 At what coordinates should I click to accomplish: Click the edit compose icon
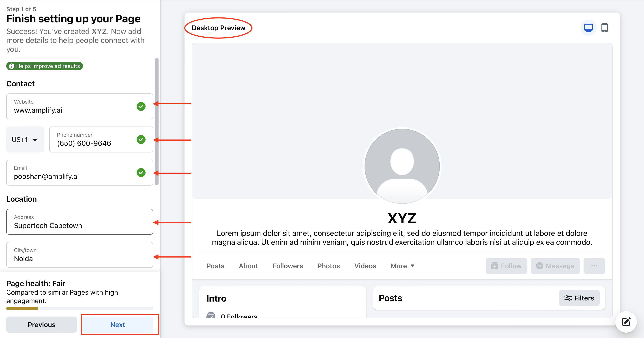pyautogui.click(x=626, y=322)
